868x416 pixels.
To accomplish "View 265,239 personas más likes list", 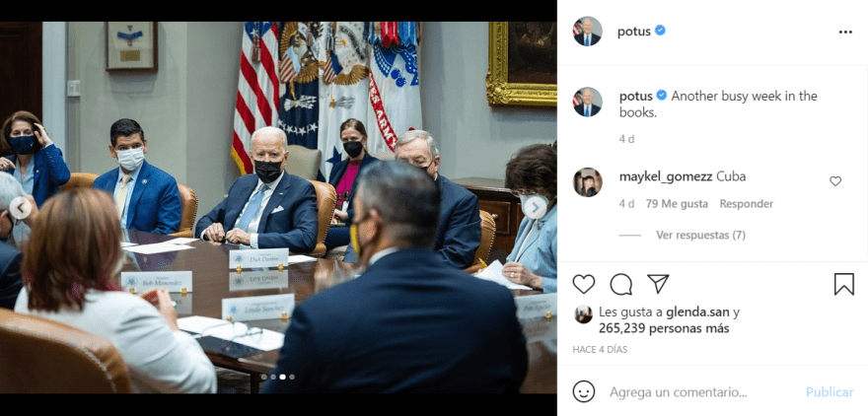I will [664, 328].
